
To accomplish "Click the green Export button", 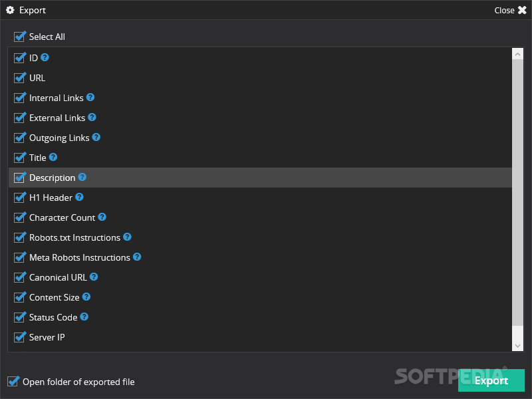I will (x=491, y=380).
